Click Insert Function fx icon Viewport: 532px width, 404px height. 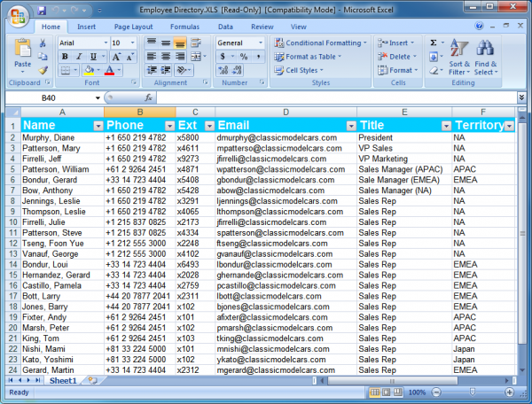(148, 98)
